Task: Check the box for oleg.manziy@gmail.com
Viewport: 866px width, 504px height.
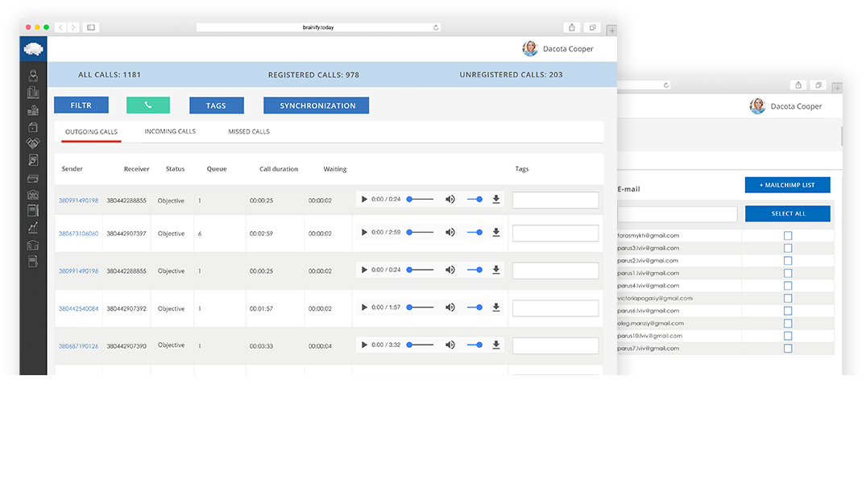Action: click(x=788, y=324)
